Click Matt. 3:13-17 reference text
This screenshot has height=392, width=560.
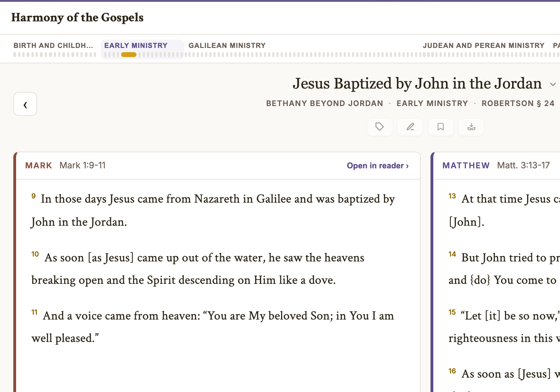pos(523,165)
